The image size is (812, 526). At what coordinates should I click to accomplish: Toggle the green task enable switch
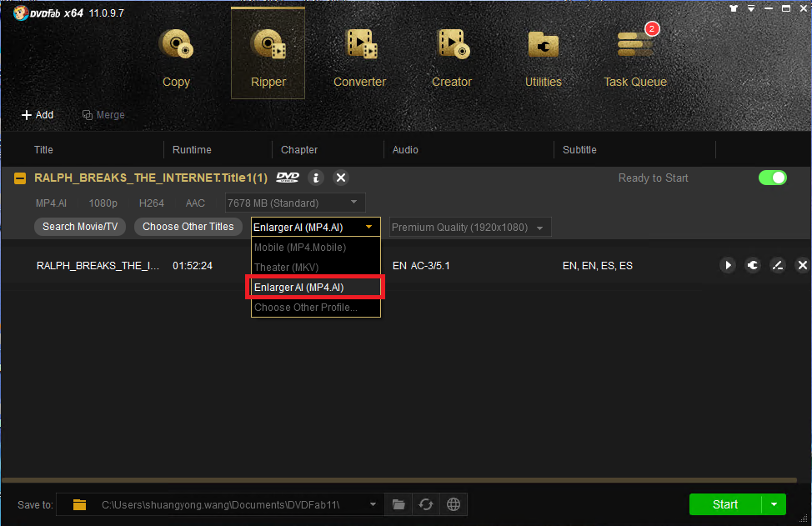(x=773, y=178)
